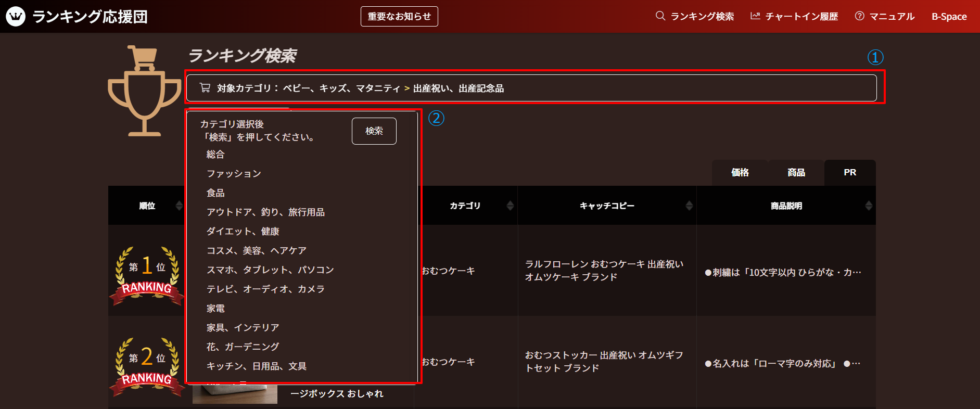Screen dimensions: 980x409
Task: Click the chart icon beside チャートイン履歴
Action: (755, 16)
